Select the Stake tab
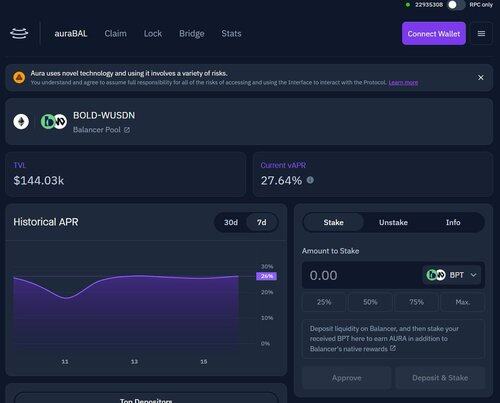The image size is (500, 403). click(x=333, y=222)
